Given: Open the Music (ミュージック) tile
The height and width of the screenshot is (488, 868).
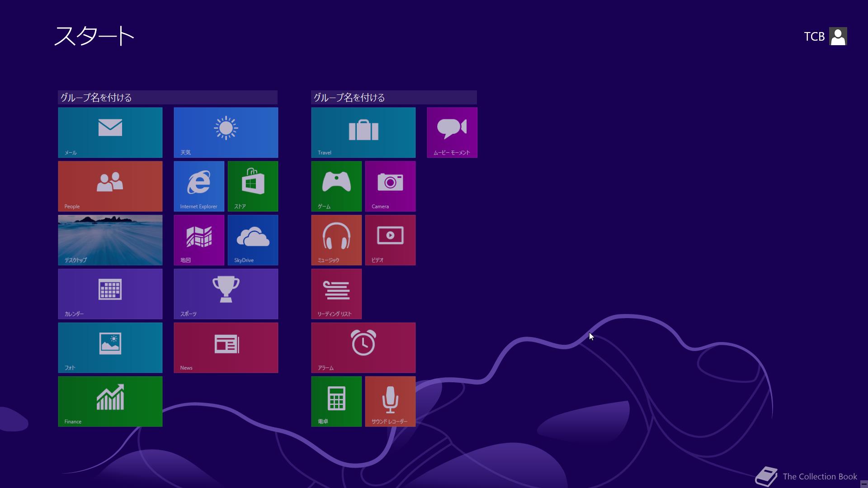Looking at the screenshot, I should (336, 240).
